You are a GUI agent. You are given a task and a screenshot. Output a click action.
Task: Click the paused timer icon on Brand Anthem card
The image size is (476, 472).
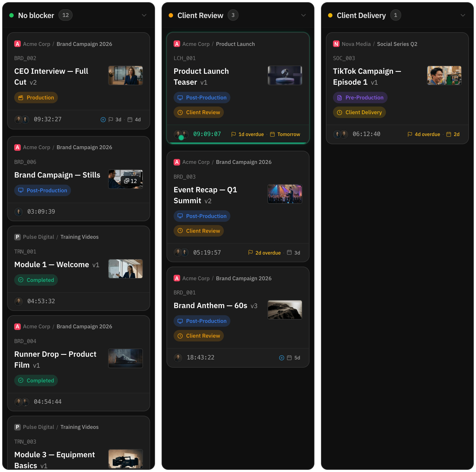tap(282, 358)
